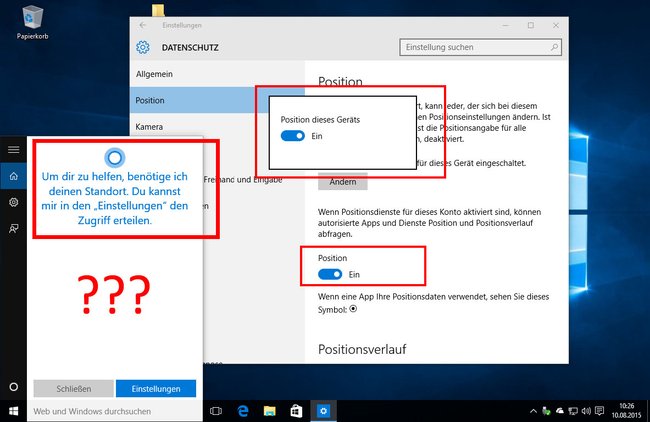The width and height of the screenshot is (650, 422).
Task: Open Cortana feedback icon
Action: click(x=14, y=228)
